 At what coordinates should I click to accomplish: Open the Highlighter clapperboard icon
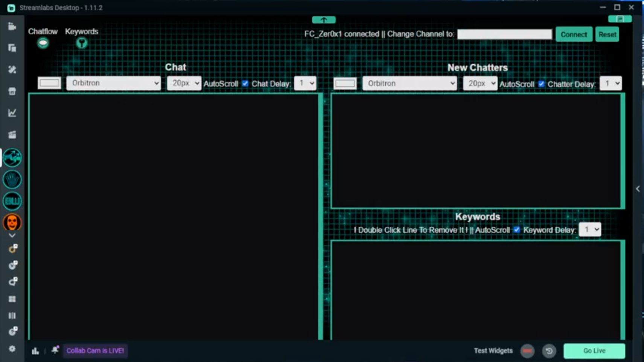point(12,134)
